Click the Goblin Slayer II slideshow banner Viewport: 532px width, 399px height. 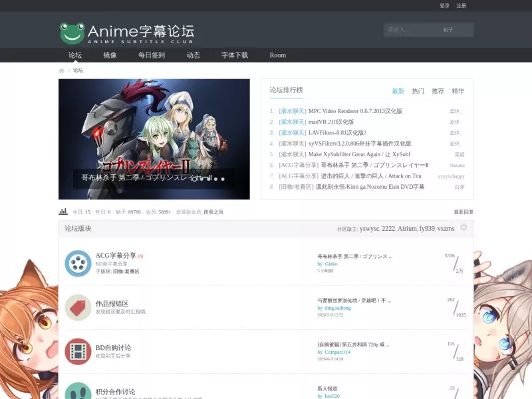point(154,139)
